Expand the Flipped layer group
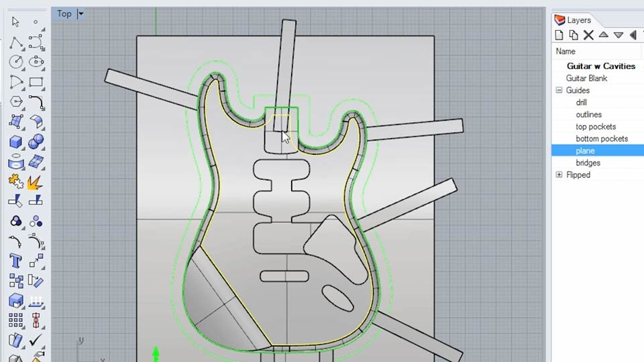The width and height of the screenshot is (644, 362). pyautogui.click(x=559, y=174)
